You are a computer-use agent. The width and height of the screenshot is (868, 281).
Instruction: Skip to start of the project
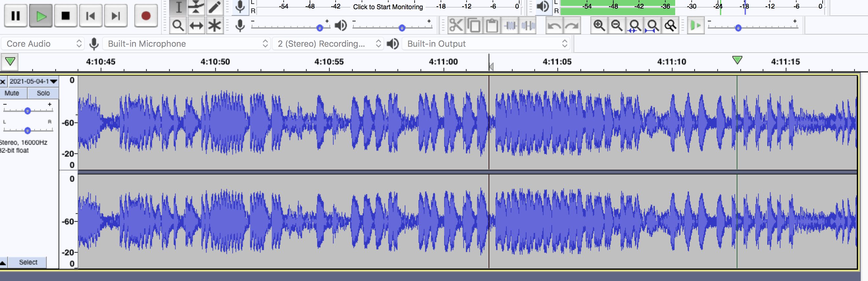tap(90, 16)
